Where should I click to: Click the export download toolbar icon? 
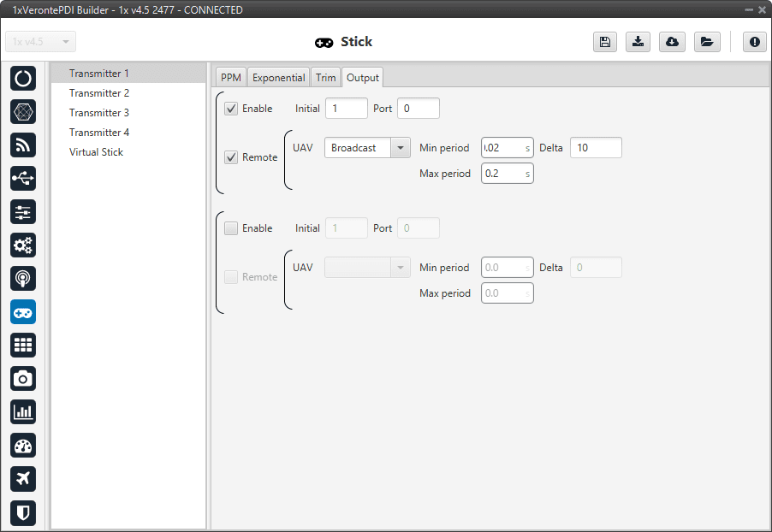point(638,42)
